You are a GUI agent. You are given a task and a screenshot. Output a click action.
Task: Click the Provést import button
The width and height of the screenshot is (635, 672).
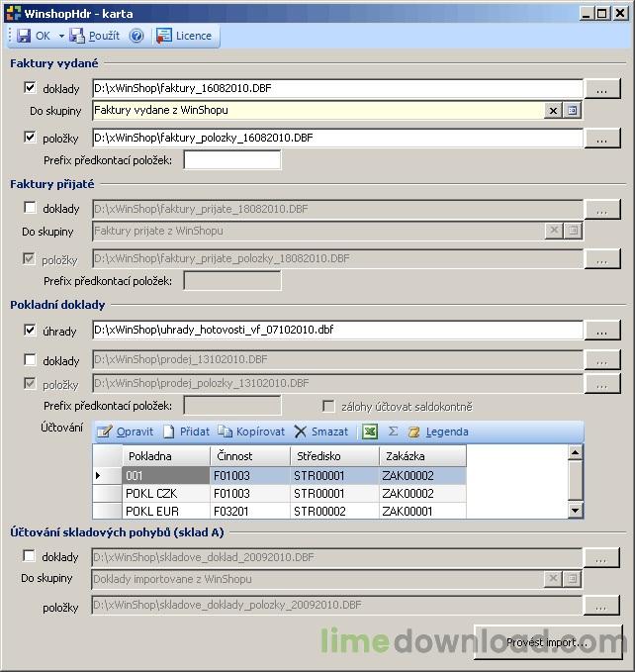(x=548, y=642)
